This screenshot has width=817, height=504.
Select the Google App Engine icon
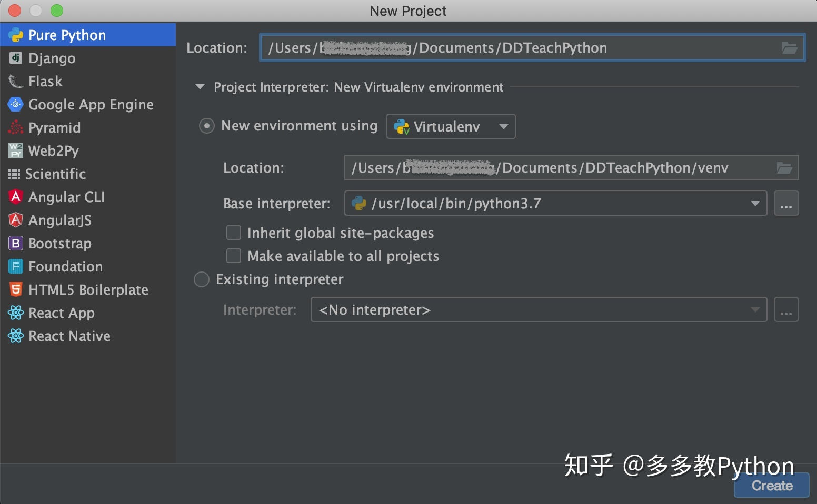[15, 104]
